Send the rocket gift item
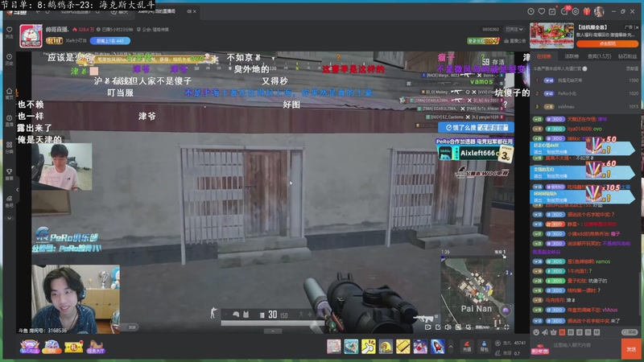The width and height of the screenshot is (644, 362). (x=437, y=347)
